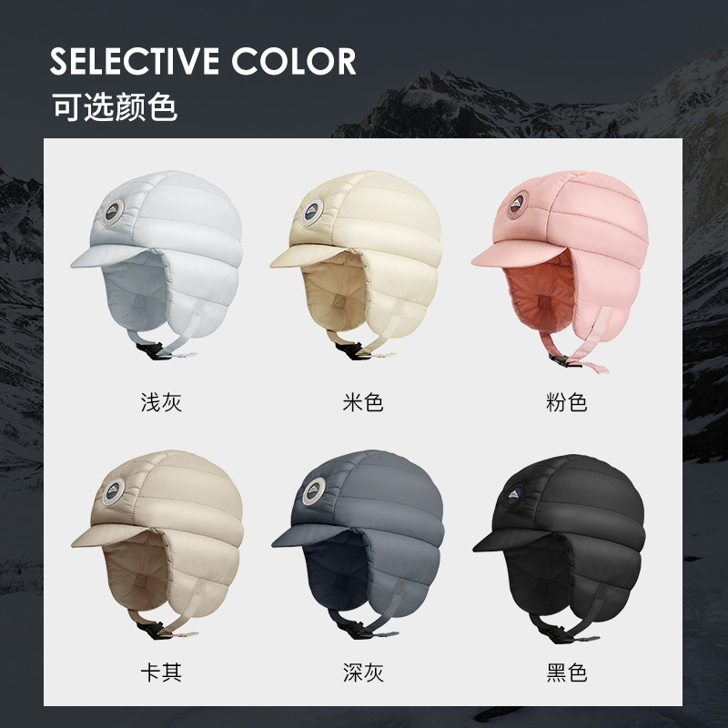Click the 黑色 color label
The height and width of the screenshot is (728, 728).
pyautogui.click(x=566, y=672)
